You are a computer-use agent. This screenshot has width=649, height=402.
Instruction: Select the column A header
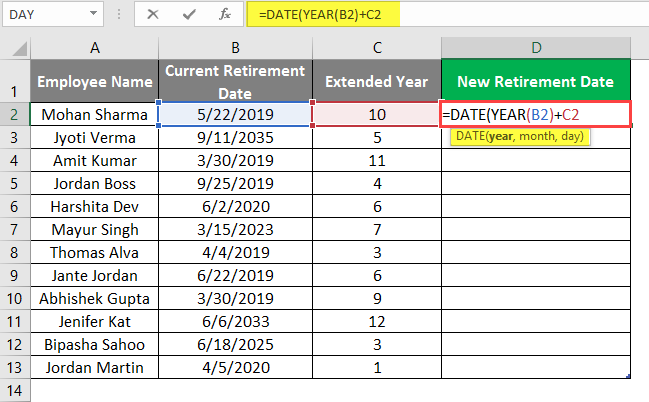[94, 47]
